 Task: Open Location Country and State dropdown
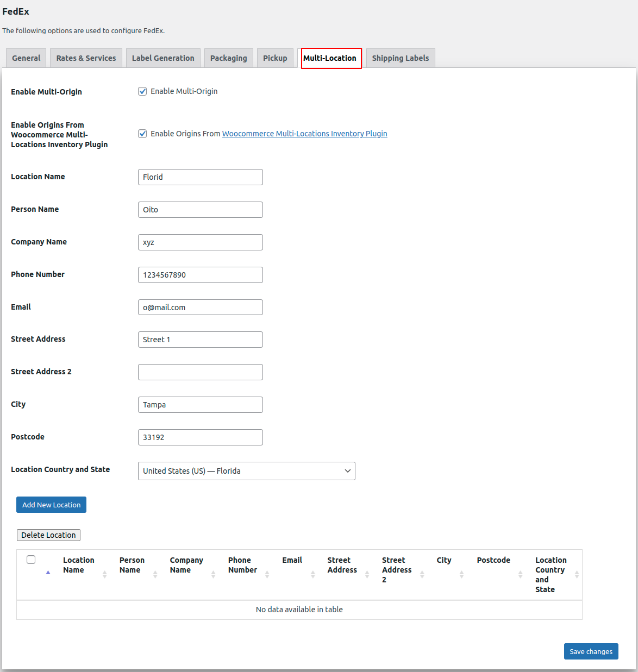246,471
